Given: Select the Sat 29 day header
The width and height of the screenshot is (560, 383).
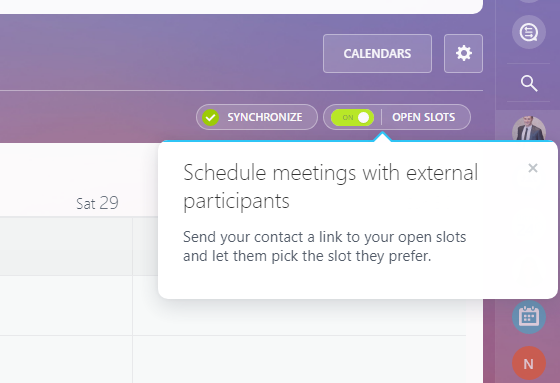Looking at the screenshot, I should (x=97, y=203).
